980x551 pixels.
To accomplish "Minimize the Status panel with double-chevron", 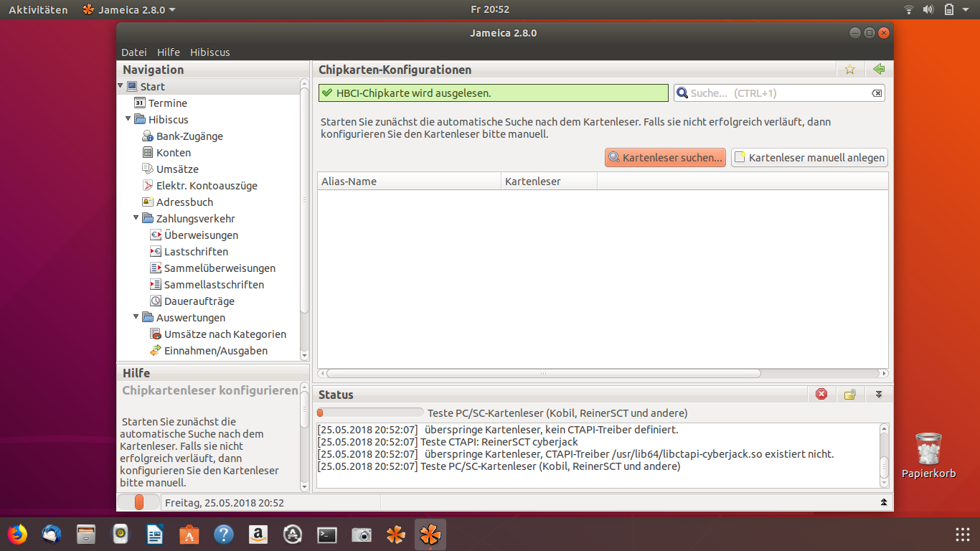I will (x=879, y=394).
